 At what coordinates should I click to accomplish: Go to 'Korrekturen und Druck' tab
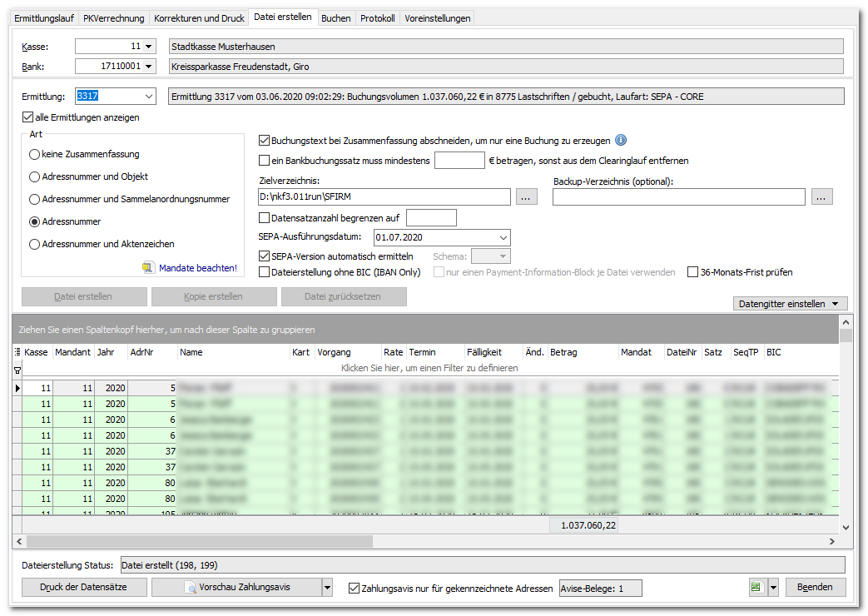coord(199,18)
